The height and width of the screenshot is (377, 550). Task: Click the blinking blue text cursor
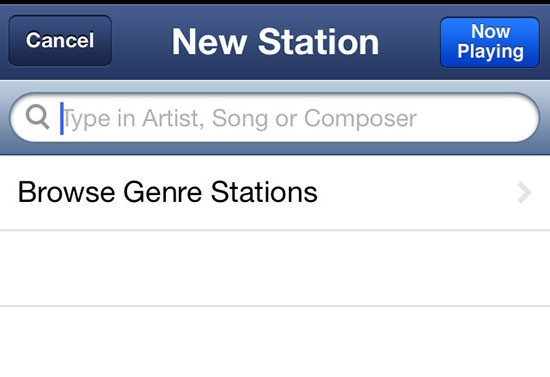[62, 118]
